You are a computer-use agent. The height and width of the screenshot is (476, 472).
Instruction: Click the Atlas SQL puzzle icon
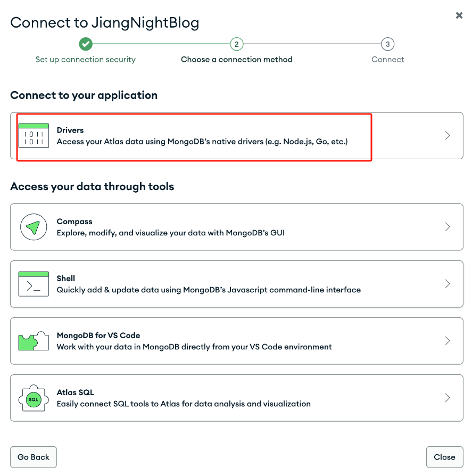click(34, 398)
